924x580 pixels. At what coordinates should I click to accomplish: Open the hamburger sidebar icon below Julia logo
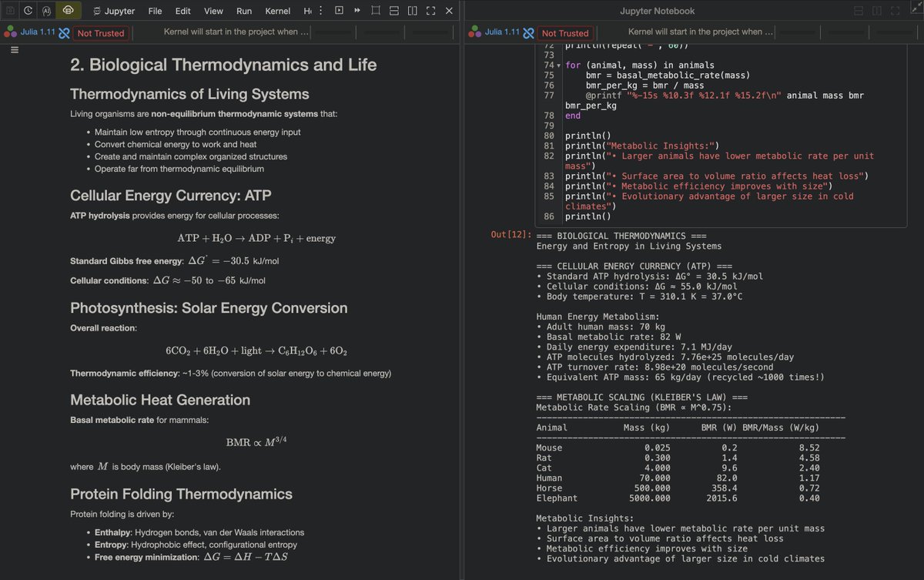click(14, 50)
